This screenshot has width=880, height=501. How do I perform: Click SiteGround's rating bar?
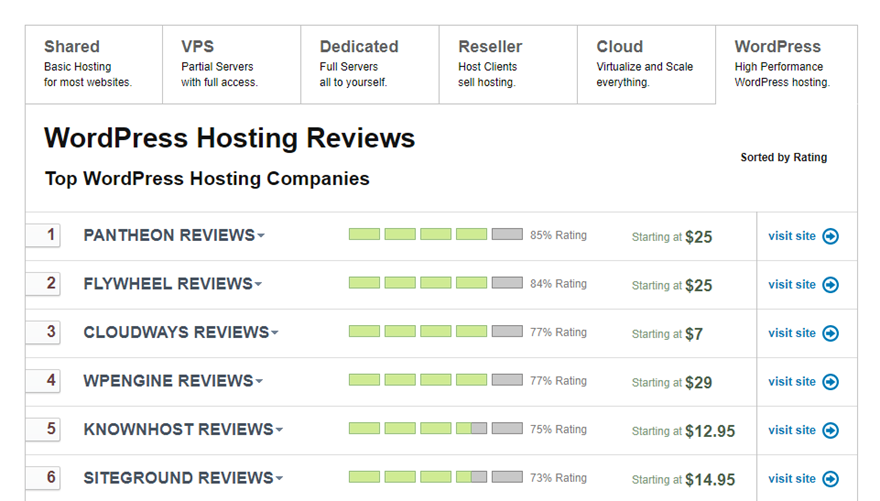[436, 477]
